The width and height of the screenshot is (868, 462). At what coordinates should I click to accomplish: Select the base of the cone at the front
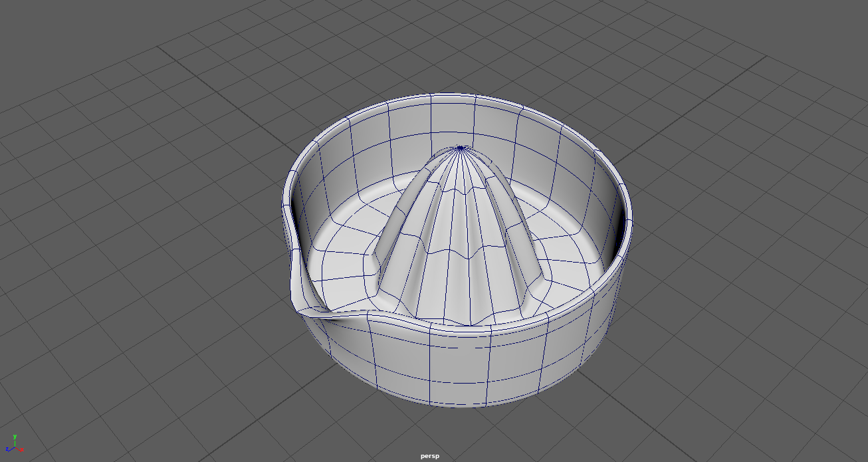click(x=459, y=318)
